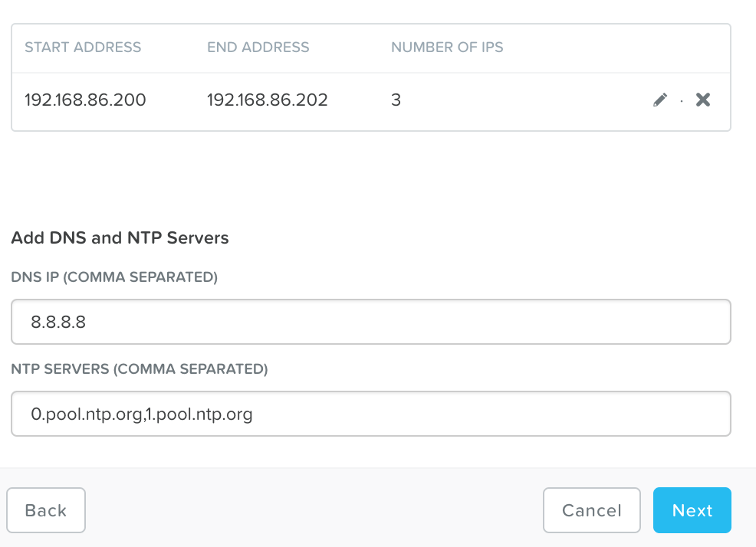756x547 pixels.
Task: Select end address 192.168.86.202 cell
Action: pyautogui.click(x=268, y=100)
